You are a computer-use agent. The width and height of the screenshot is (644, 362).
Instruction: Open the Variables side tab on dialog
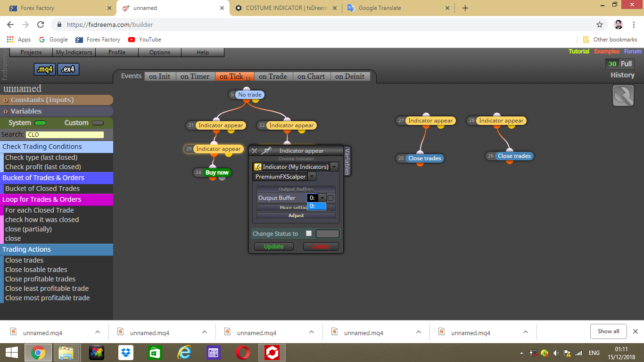click(347, 161)
